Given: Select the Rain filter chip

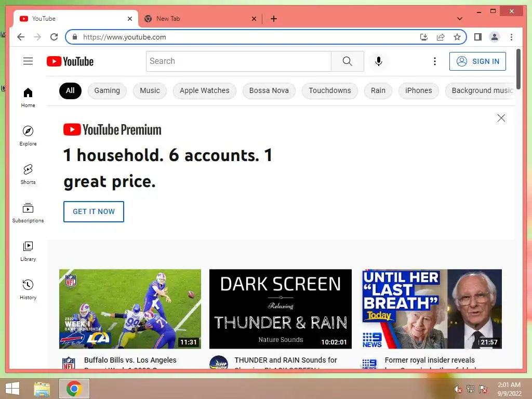Looking at the screenshot, I should (x=378, y=90).
